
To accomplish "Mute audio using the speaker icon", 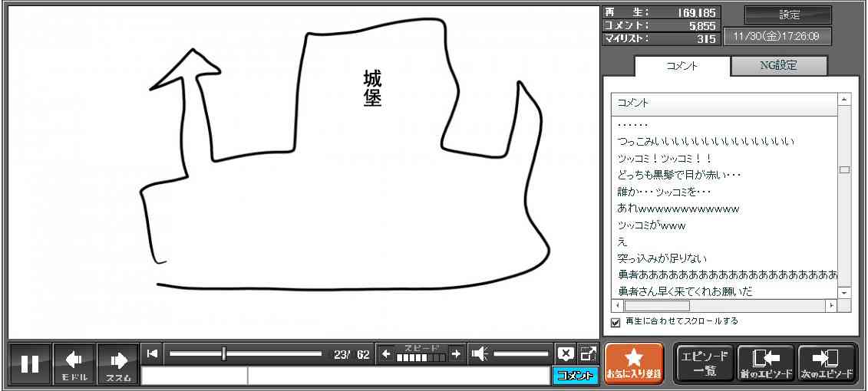I will click(x=480, y=354).
